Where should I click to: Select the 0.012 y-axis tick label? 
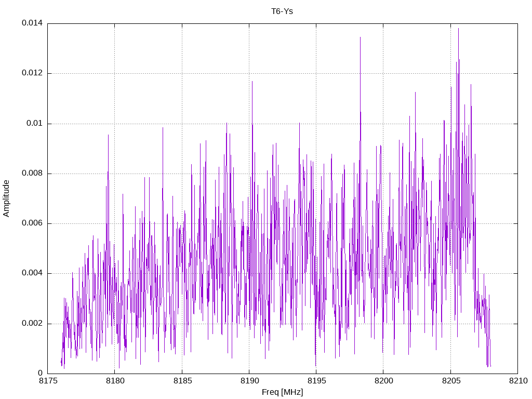[x=32, y=73]
